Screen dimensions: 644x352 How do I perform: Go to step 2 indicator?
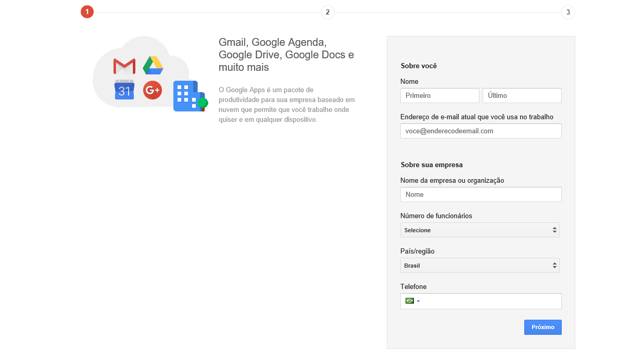[327, 12]
